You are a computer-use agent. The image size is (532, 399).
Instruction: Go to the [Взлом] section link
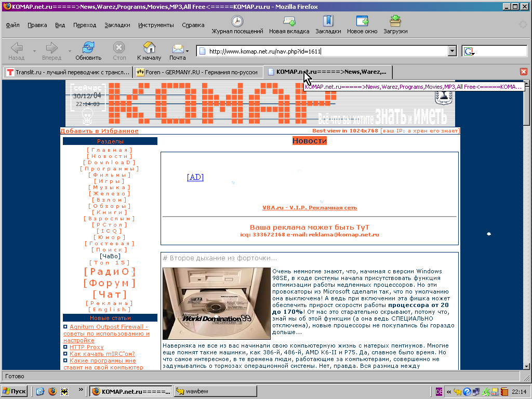[x=109, y=200]
